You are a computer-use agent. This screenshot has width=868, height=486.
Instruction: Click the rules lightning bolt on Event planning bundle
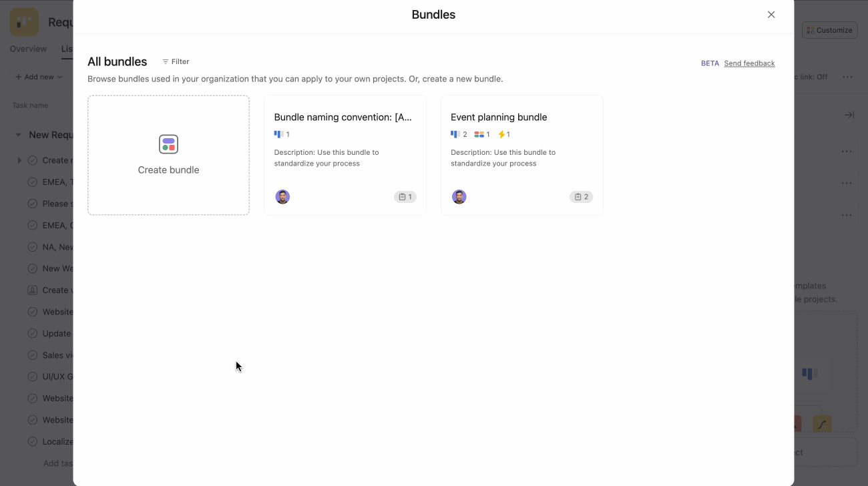pyautogui.click(x=502, y=134)
